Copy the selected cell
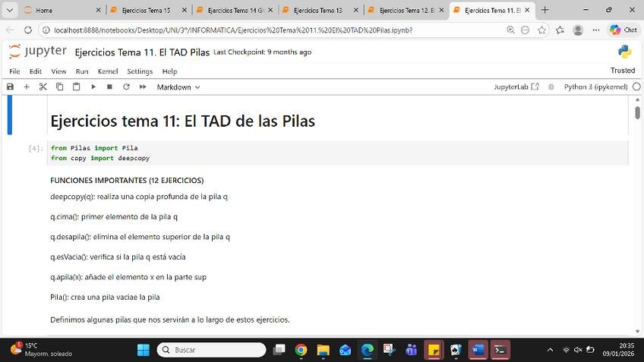The image size is (644, 362). (x=59, y=87)
